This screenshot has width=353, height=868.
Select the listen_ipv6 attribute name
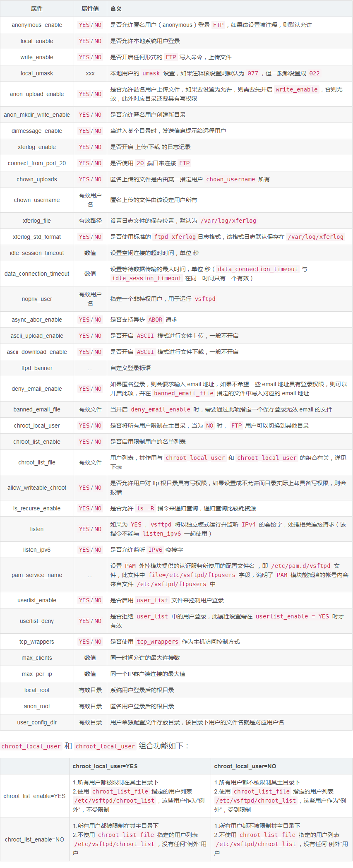click(x=37, y=550)
